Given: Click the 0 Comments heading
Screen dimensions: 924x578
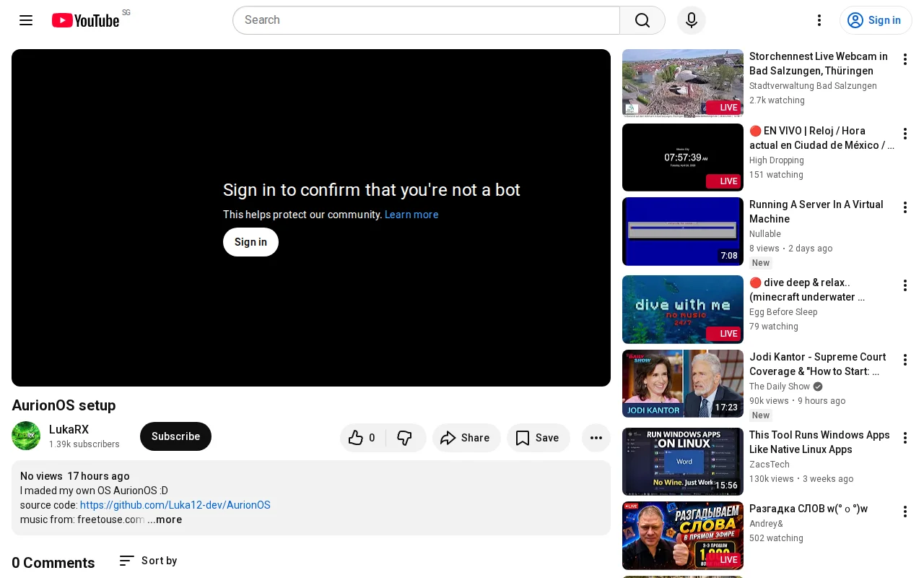Looking at the screenshot, I should [53, 563].
